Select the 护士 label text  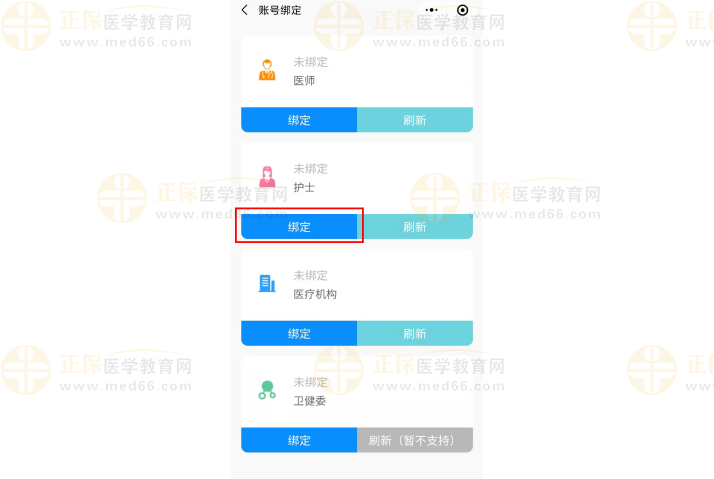tap(304, 188)
